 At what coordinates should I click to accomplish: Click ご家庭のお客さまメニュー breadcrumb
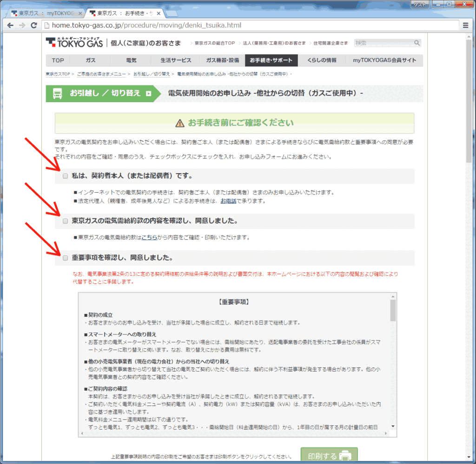click(x=101, y=74)
